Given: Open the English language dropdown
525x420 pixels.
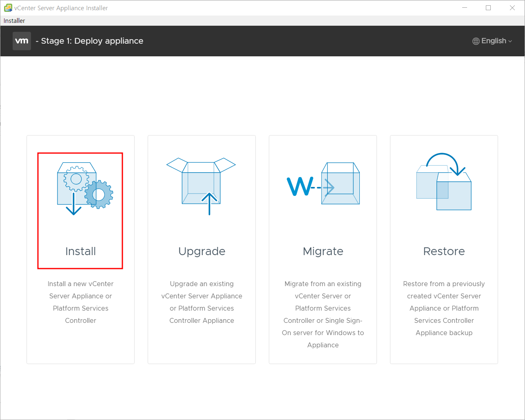Looking at the screenshot, I should [492, 41].
